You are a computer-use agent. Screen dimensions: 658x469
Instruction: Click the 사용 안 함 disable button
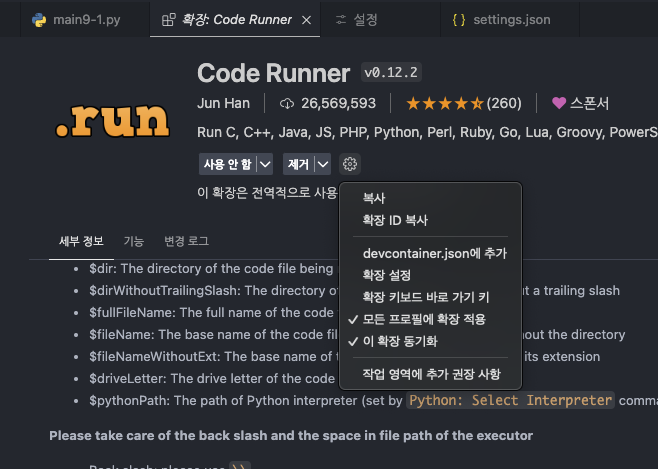227,164
